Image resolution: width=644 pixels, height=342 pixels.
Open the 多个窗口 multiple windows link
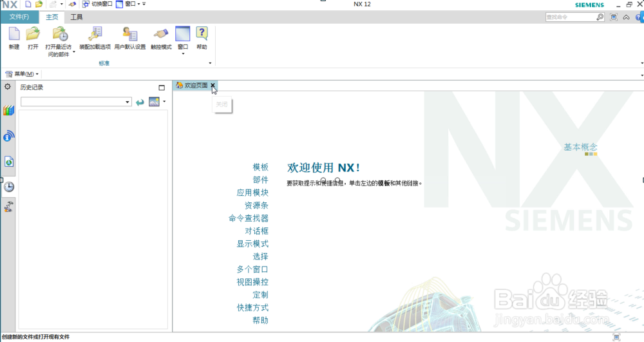pyautogui.click(x=252, y=269)
